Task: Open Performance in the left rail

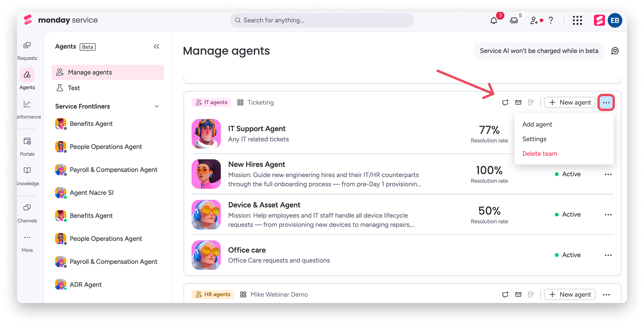Action: pos(27,109)
